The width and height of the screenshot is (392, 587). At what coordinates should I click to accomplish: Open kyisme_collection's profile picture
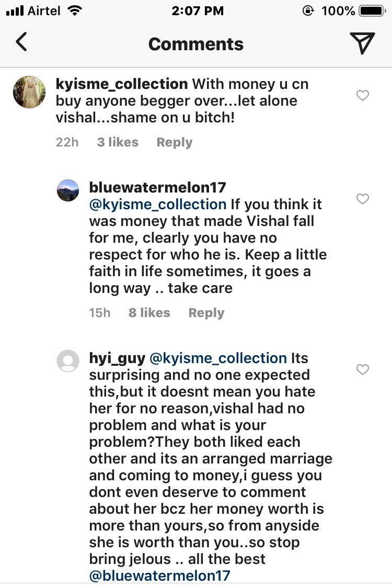(x=29, y=92)
